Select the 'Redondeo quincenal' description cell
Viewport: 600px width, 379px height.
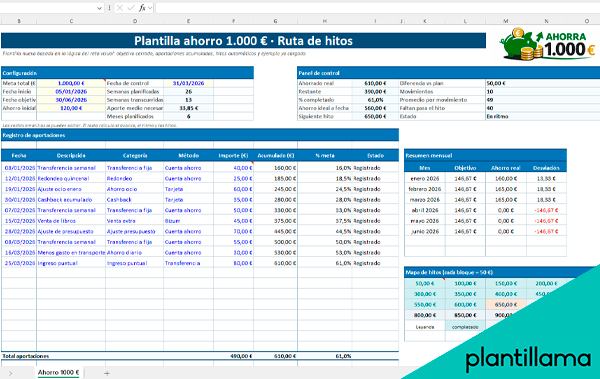point(71,179)
